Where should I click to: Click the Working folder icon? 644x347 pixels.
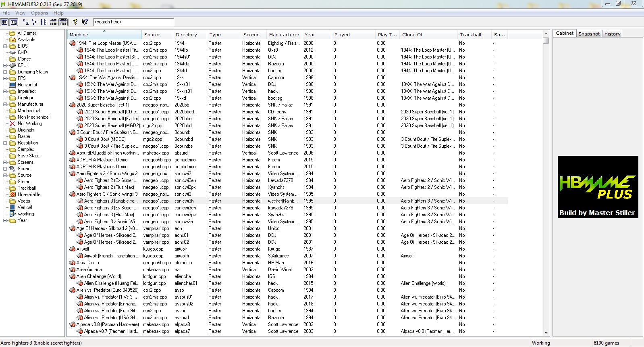coord(12,214)
